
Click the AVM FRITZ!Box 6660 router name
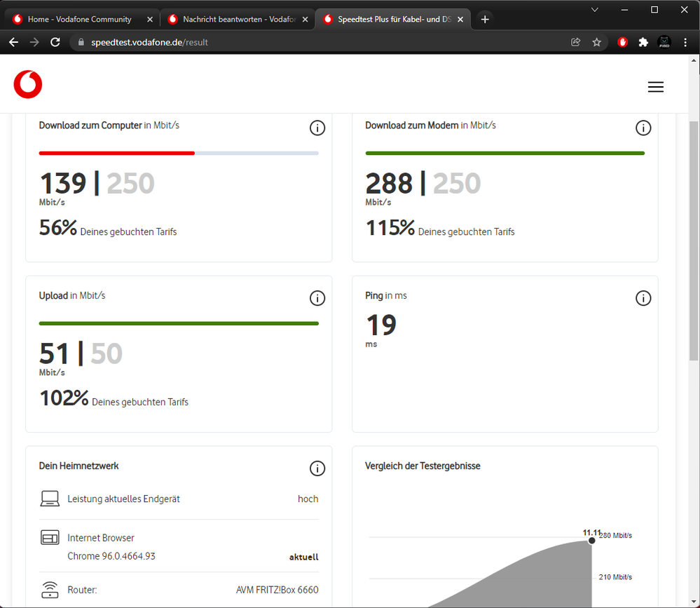[277, 590]
